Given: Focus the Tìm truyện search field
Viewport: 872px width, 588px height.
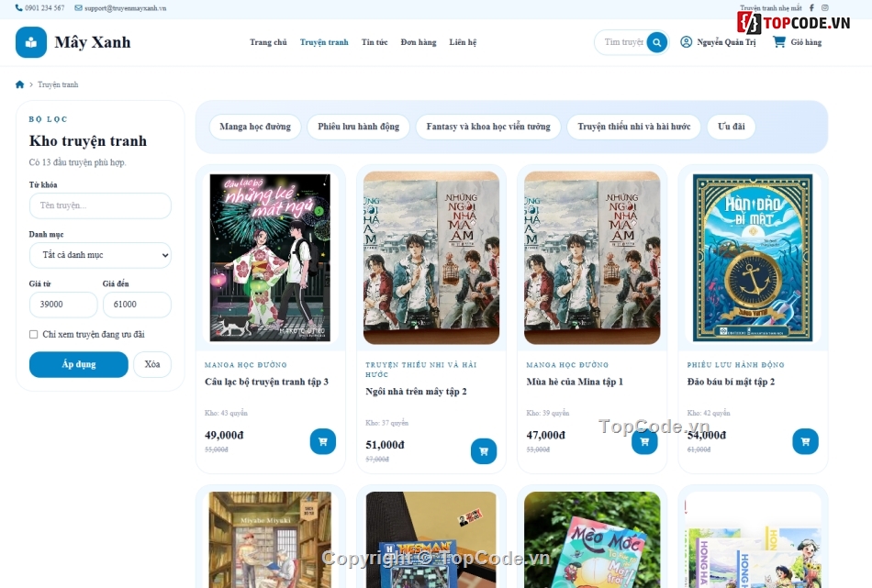Looking at the screenshot, I should pos(623,42).
